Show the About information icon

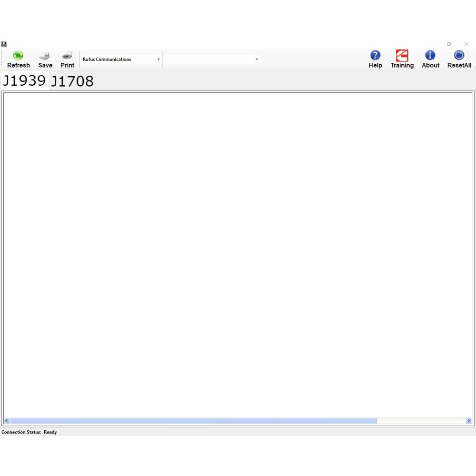click(430, 56)
